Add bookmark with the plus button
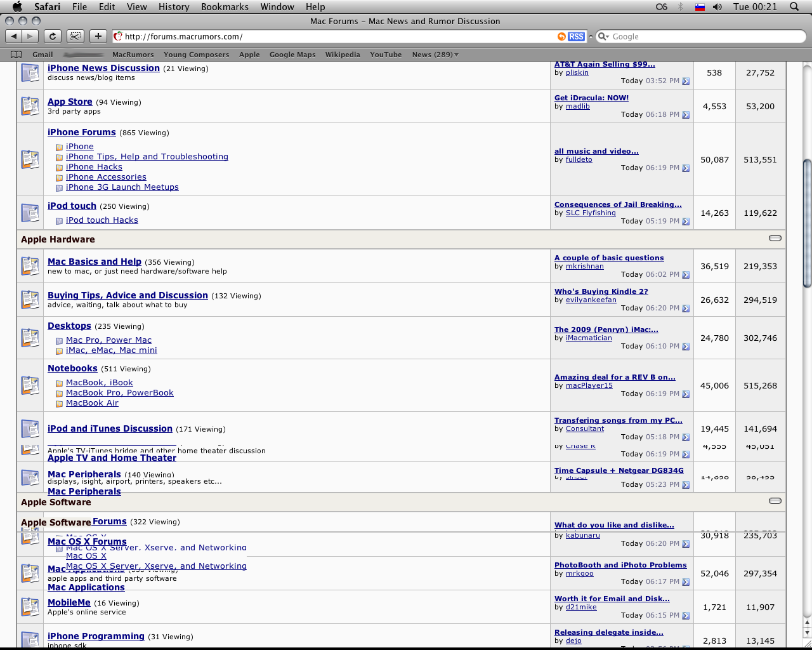Screen dimensions: 812x650 coord(98,36)
